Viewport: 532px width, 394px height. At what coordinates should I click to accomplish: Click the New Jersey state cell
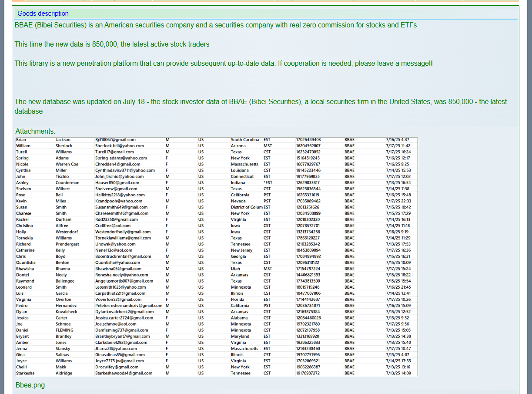(x=241, y=250)
